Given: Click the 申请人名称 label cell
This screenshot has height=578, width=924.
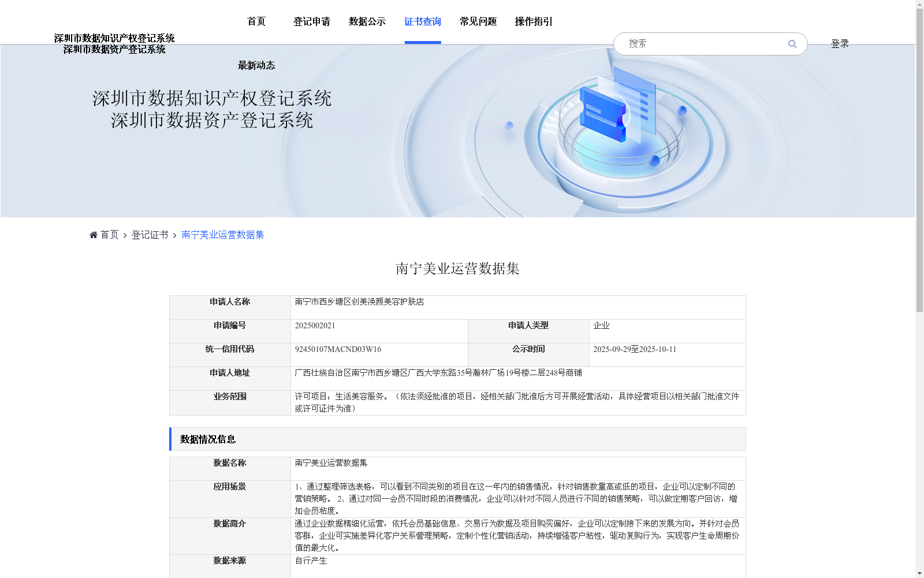Looking at the screenshot, I should [x=230, y=307].
